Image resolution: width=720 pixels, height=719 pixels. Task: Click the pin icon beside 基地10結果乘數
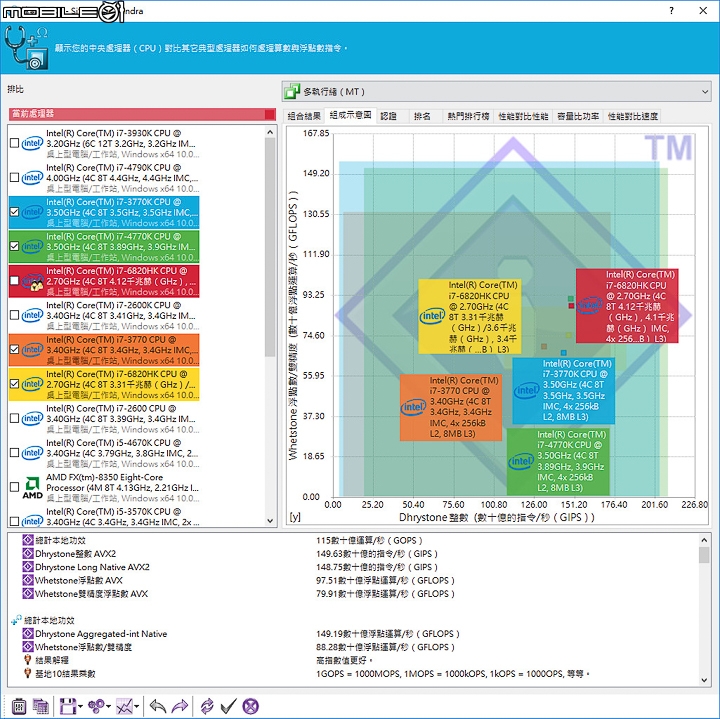click(28, 674)
